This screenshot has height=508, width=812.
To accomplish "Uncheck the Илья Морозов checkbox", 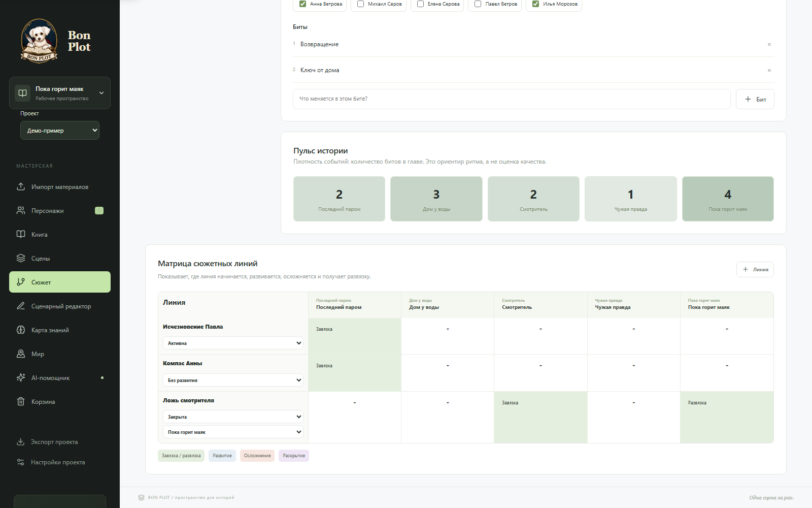I will coord(535,4).
